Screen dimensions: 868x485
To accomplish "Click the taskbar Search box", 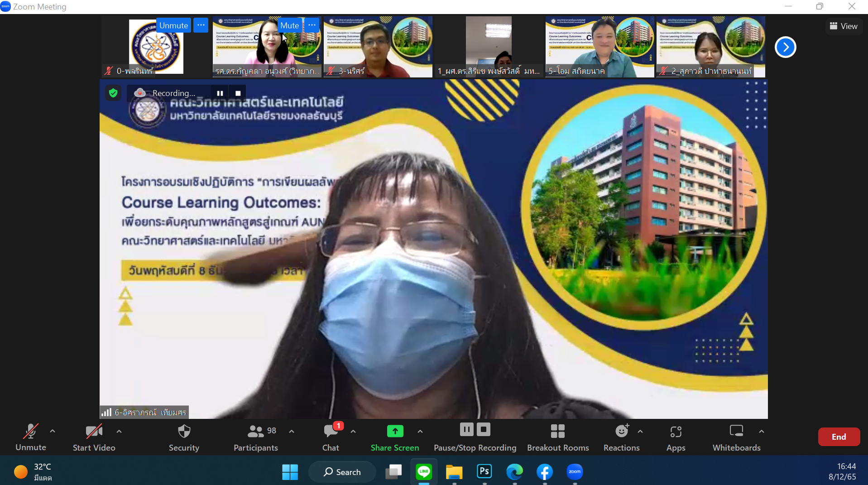I will tap(342, 472).
